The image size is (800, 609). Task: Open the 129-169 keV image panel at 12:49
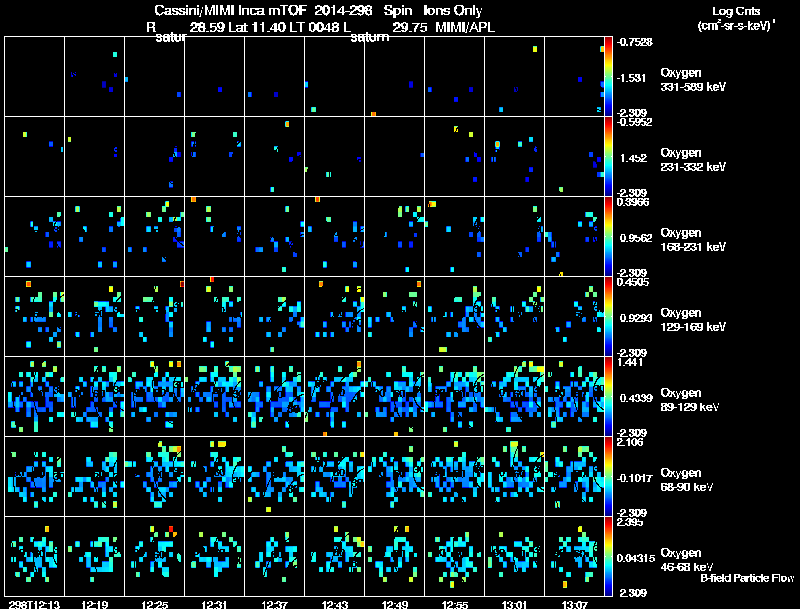(394, 317)
